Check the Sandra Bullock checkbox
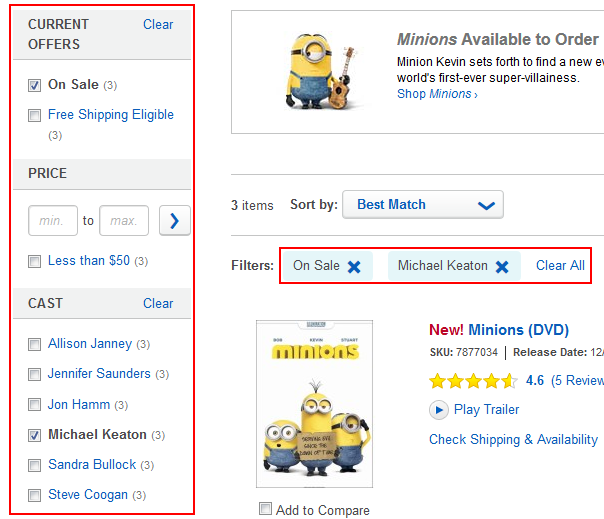This screenshot has height=519, width=604. [34, 465]
